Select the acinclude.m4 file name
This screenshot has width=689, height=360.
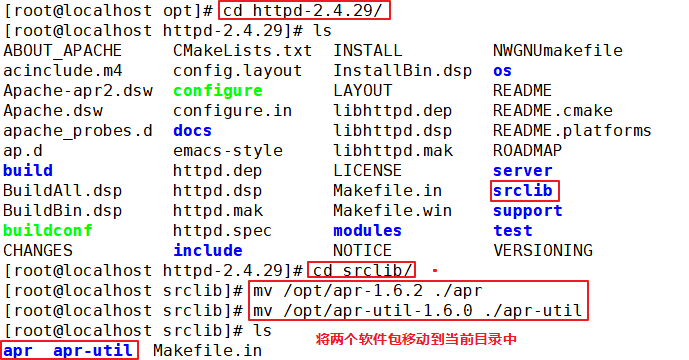(62, 71)
